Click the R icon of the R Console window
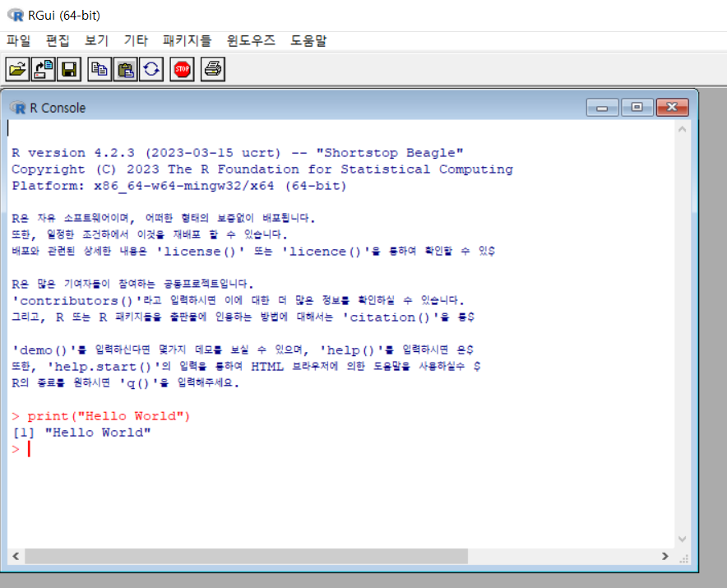The image size is (727, 588). (x=18, y=108)
